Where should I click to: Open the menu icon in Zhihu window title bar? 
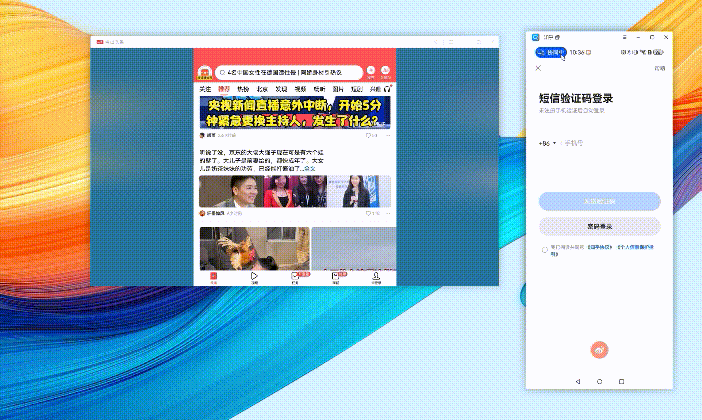pos(624,37)
